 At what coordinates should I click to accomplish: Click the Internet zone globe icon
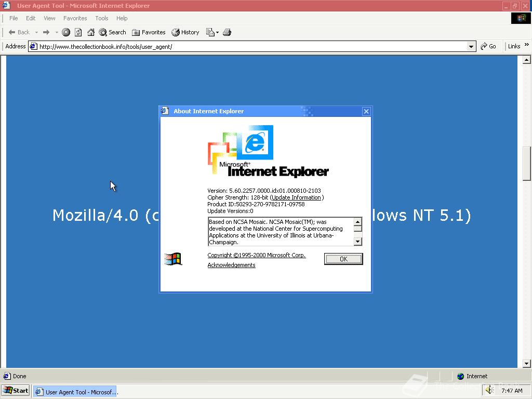(x=460, y=376)
